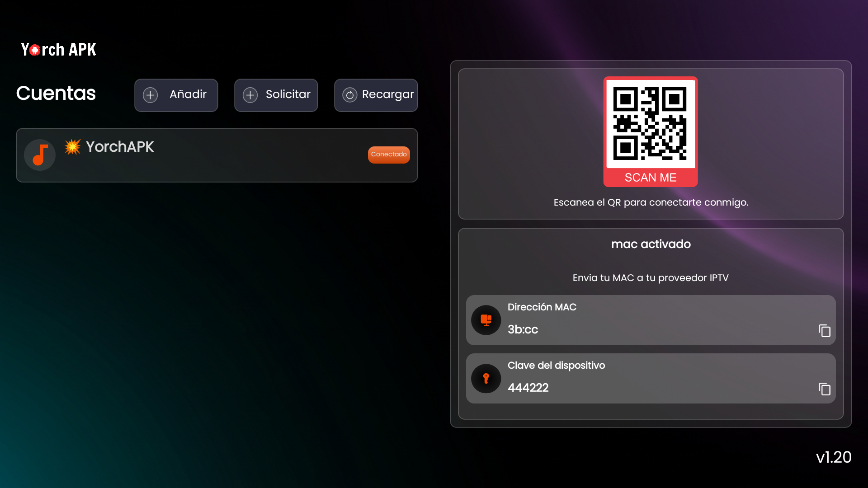This screenshot has width=868, height=488.
Task: Click the Añadir button
Action: (176, 95)
